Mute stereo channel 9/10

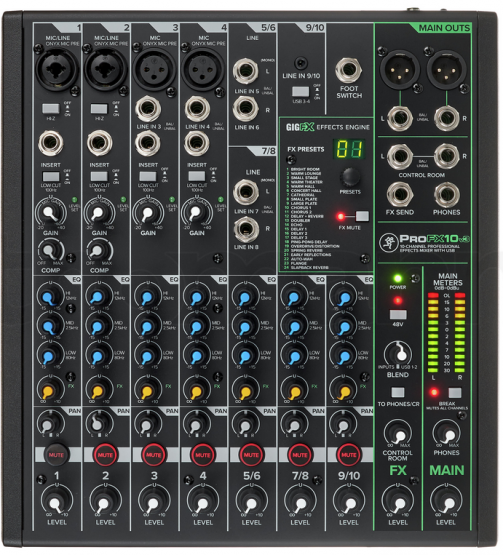click(349, 454)
